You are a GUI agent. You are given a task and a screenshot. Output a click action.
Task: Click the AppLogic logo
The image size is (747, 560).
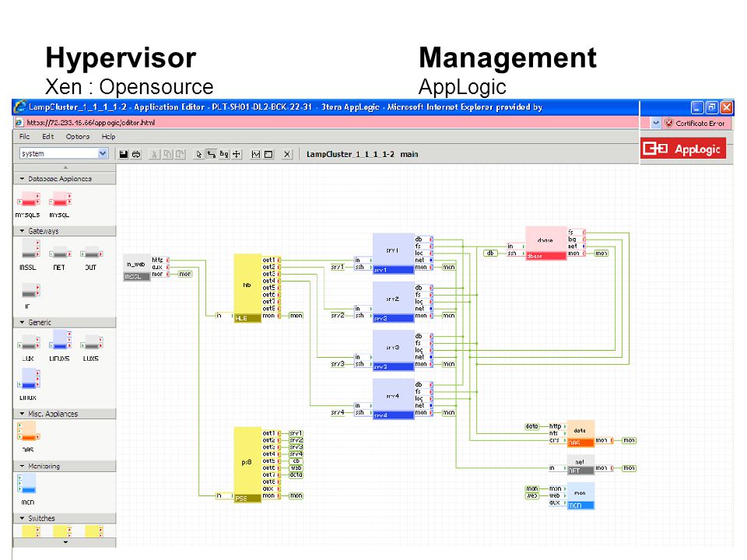[684, 149]
